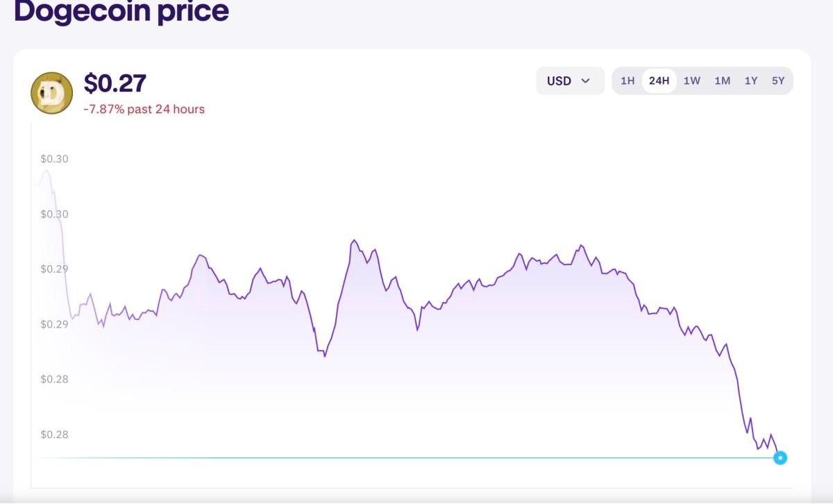Open the USD currency dropdown
Screen dimensions: 833x504
(569, 81)
